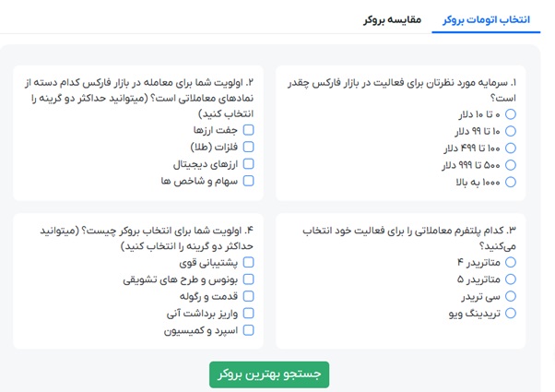
Task: Choose the متاتریدر ۵ platform option
Action: pyautogui.click(x=512, y=279)
